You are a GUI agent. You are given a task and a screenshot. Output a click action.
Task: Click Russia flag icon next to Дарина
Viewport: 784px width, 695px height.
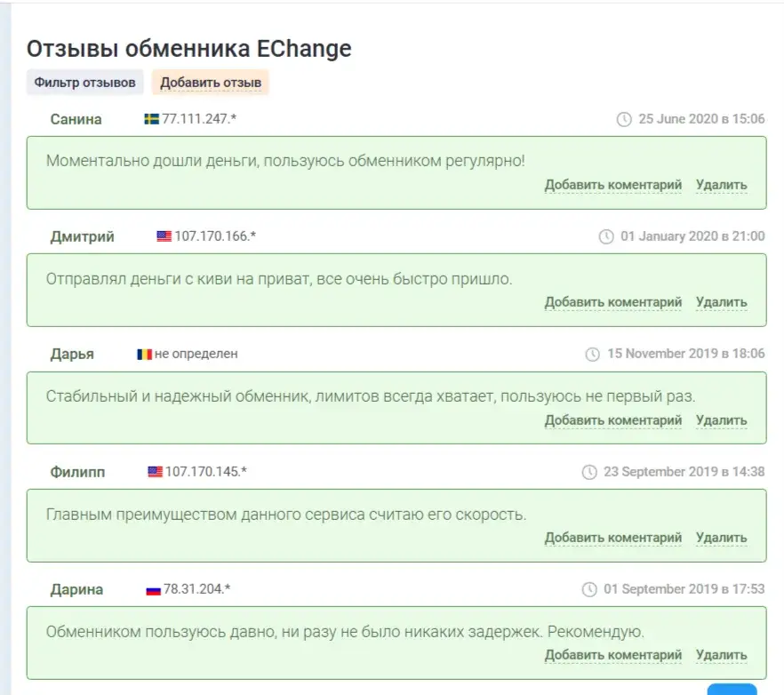coord(153,590)
